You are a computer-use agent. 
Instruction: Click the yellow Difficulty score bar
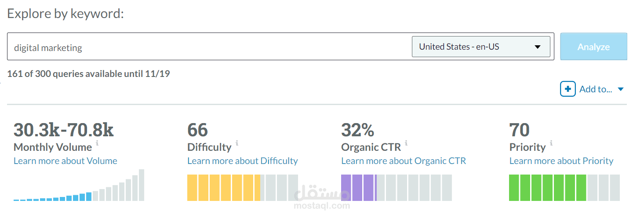click(223, 188)
